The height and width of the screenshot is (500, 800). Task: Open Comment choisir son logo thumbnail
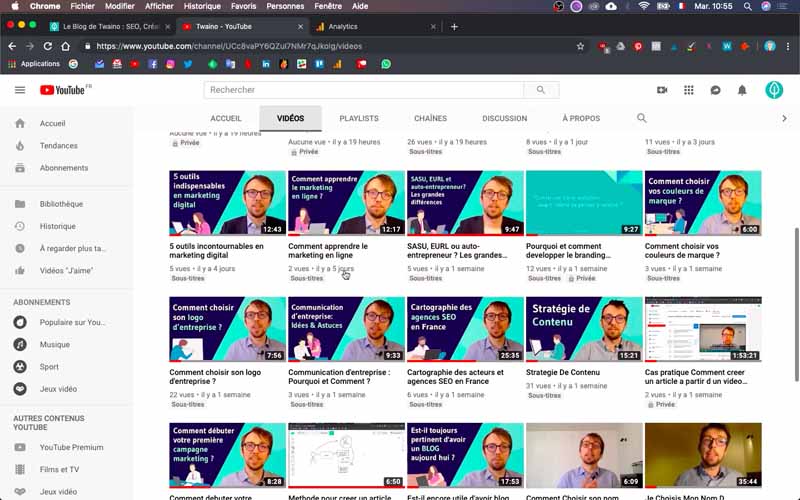click(x=228, y=329)
